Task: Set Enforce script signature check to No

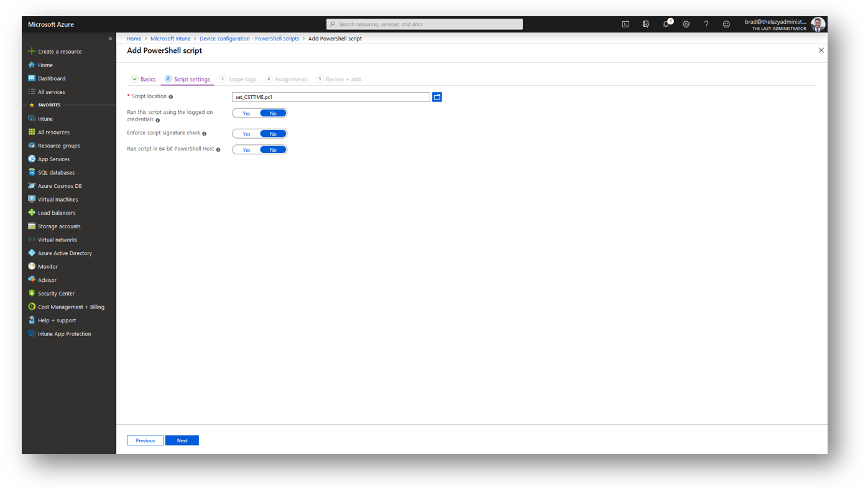Action: (273, 134)
